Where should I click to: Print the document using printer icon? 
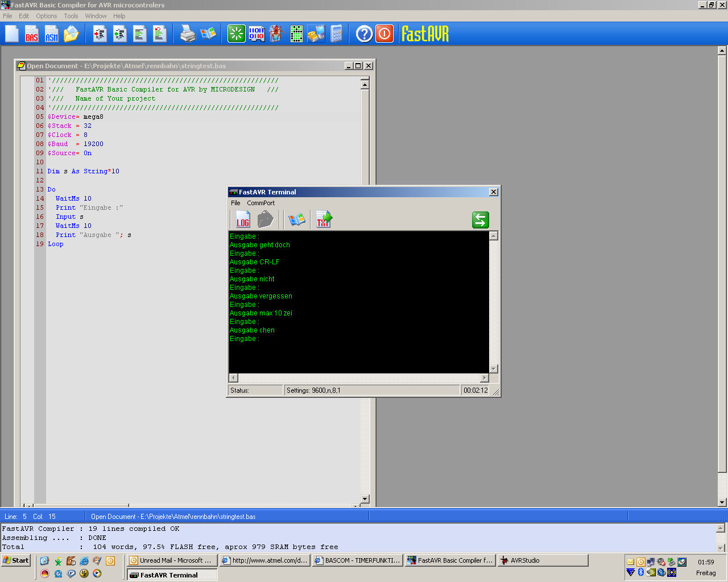pos(188,34)
